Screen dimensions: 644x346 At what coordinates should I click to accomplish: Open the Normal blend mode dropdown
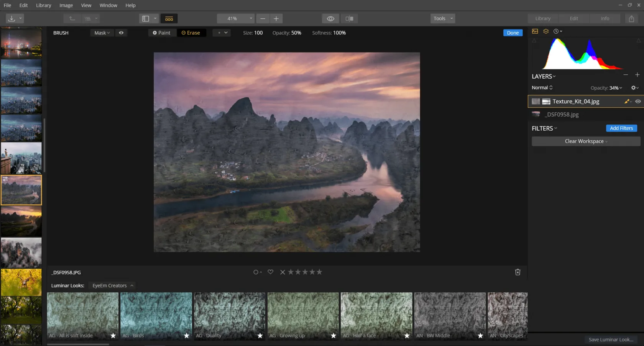542,88
